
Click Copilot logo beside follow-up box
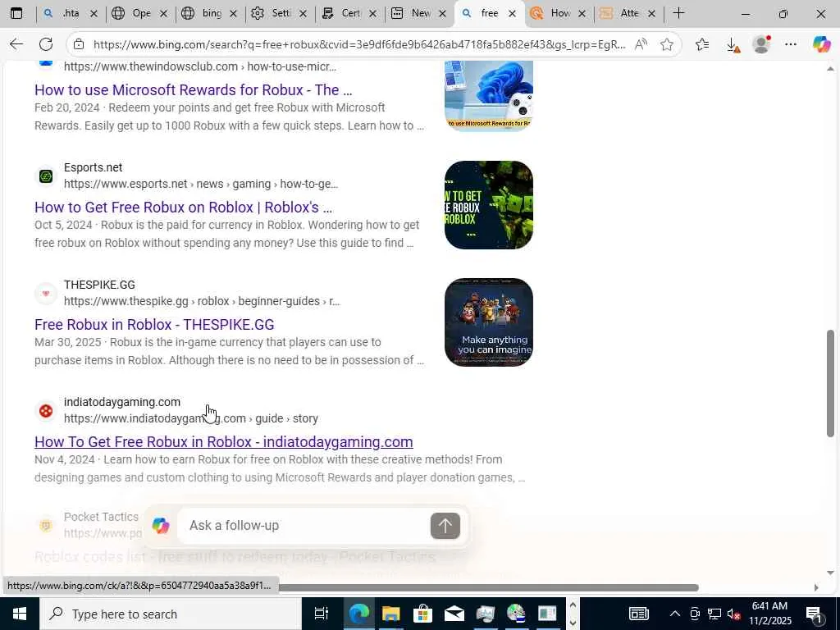(160, 526)
